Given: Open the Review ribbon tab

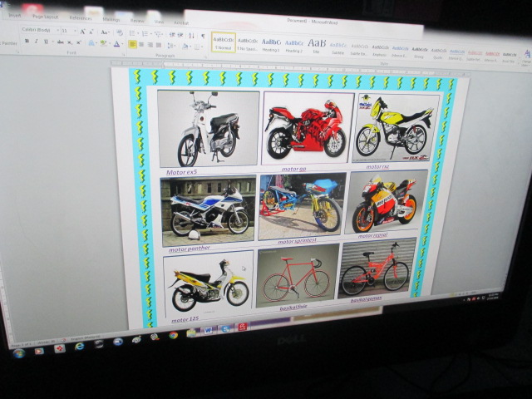Looking at the screenshot, I should tap(137, 21).
